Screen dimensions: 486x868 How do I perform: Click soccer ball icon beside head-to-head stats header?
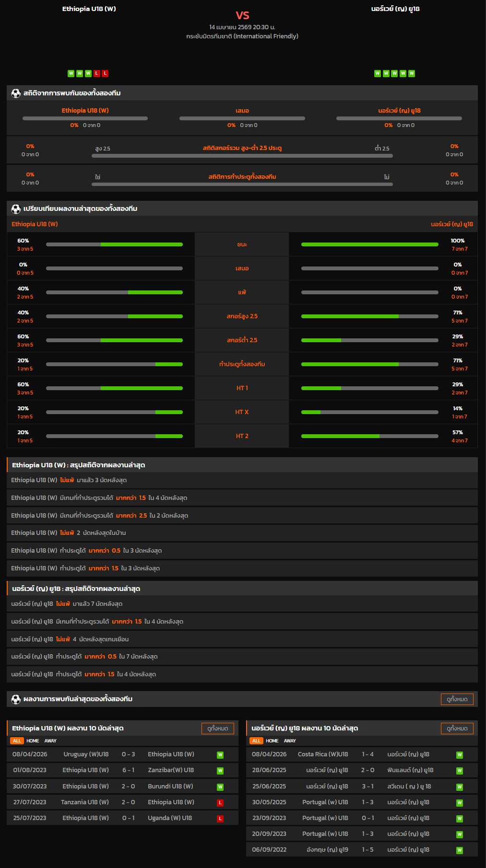16,93
